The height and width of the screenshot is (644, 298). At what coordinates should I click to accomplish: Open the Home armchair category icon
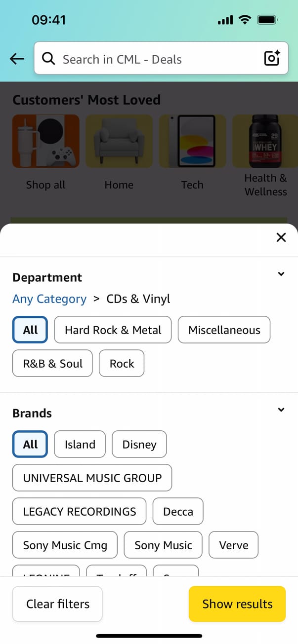click(119, 141)
